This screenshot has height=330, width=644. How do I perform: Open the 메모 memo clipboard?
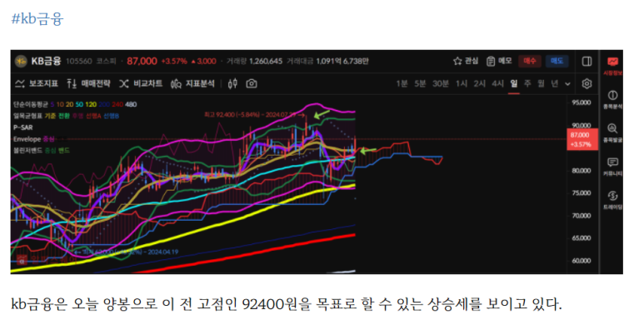pos(499,61)
